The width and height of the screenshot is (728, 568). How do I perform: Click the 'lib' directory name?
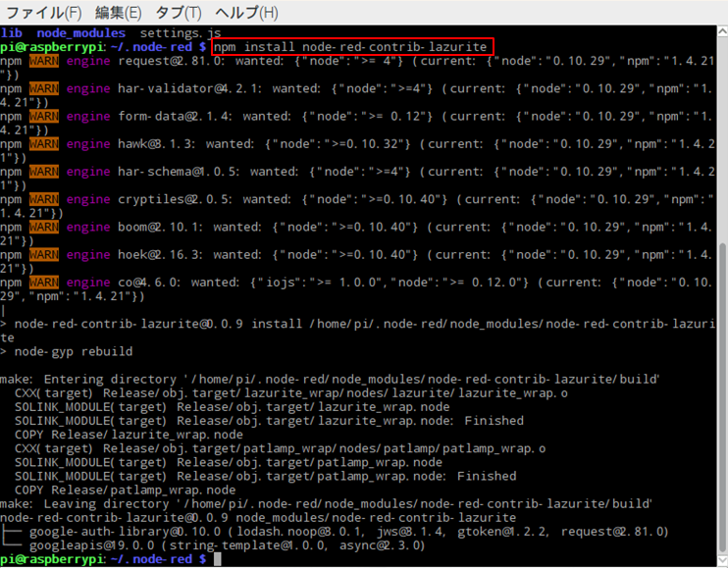[11, 33]
